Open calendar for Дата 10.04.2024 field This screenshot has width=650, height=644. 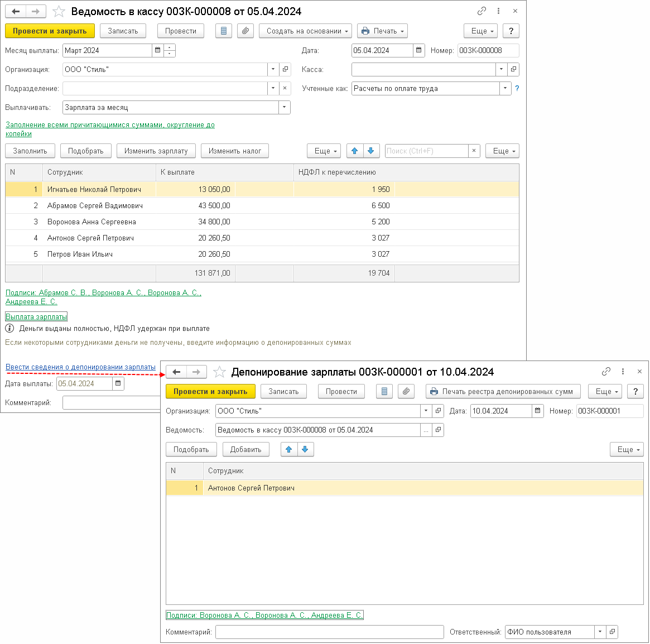pyautogui.click(x=538, y=411)
